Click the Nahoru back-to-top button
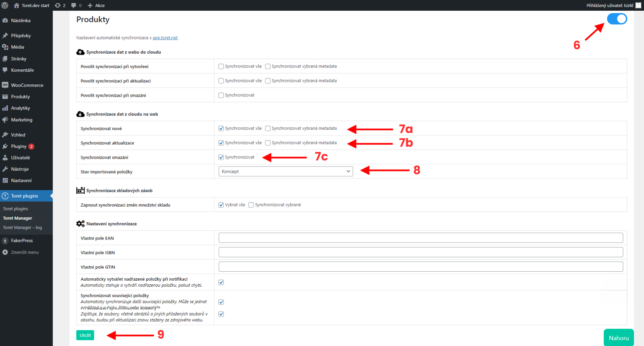The width and height of the screenshot is (644, 346). [619, 338]
